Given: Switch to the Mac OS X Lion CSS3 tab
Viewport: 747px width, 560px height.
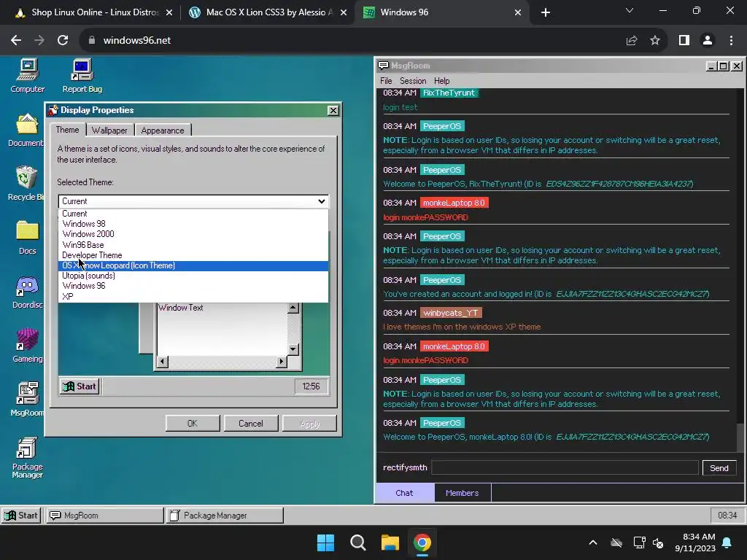Looking at the screenshot, I should coord(267,12).
